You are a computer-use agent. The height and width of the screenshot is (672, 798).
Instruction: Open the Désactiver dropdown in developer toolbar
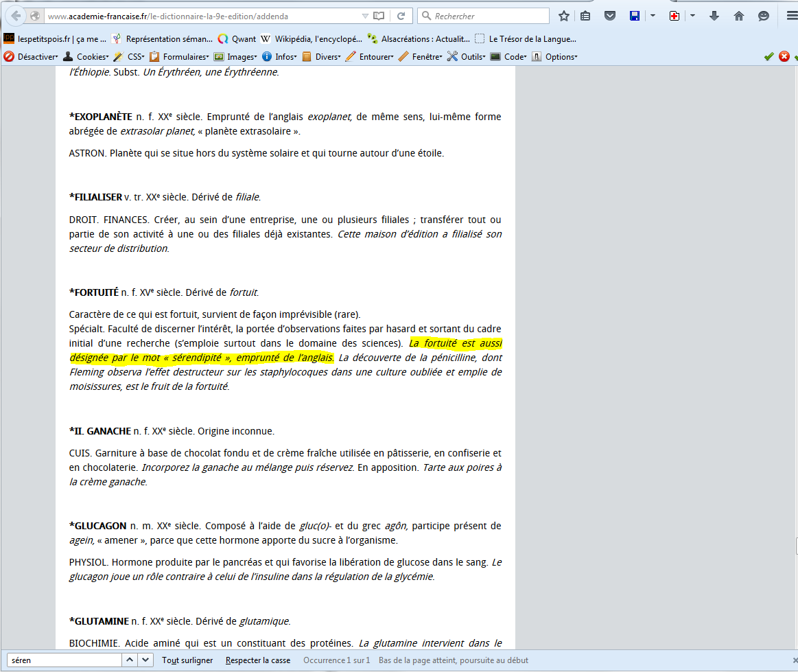point(31,57)
